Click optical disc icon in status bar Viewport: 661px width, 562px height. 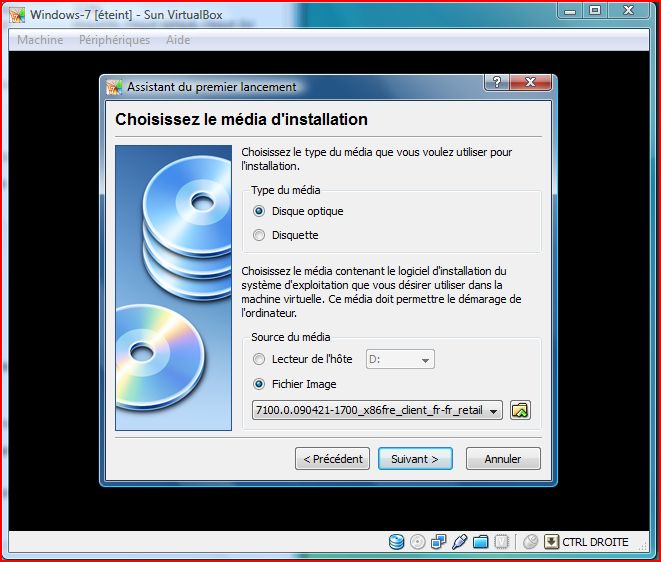pos(417,542)
